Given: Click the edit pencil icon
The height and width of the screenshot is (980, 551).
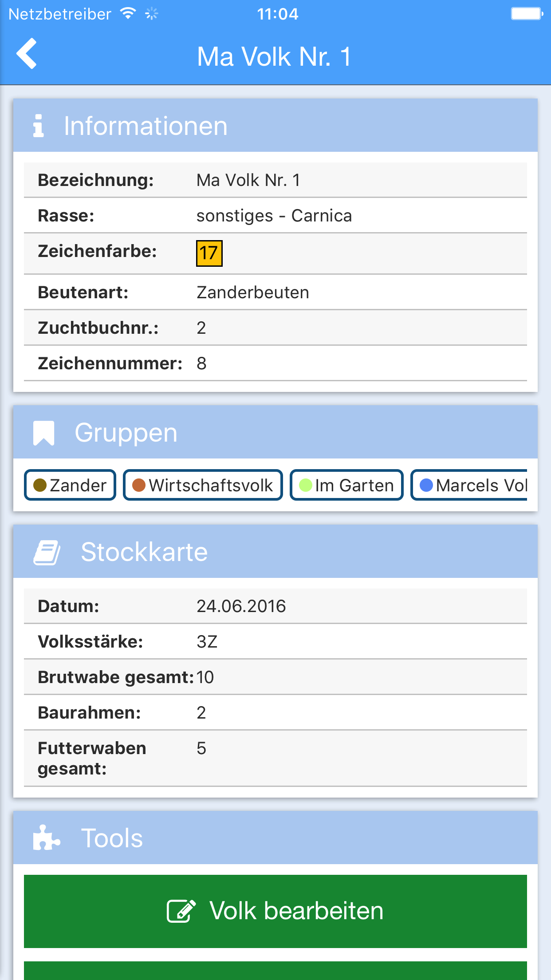Looking at the screenshot, I should [x=181, y=911].
